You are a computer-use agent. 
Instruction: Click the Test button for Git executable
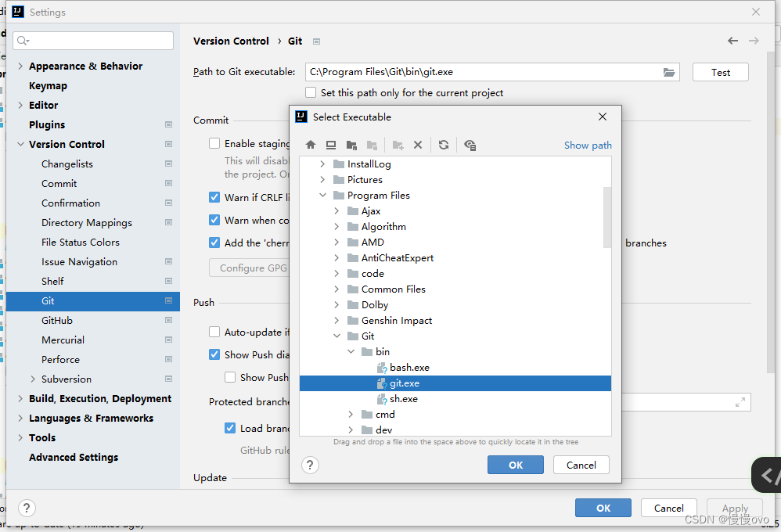pyautogui.click(x=720, y=72)
